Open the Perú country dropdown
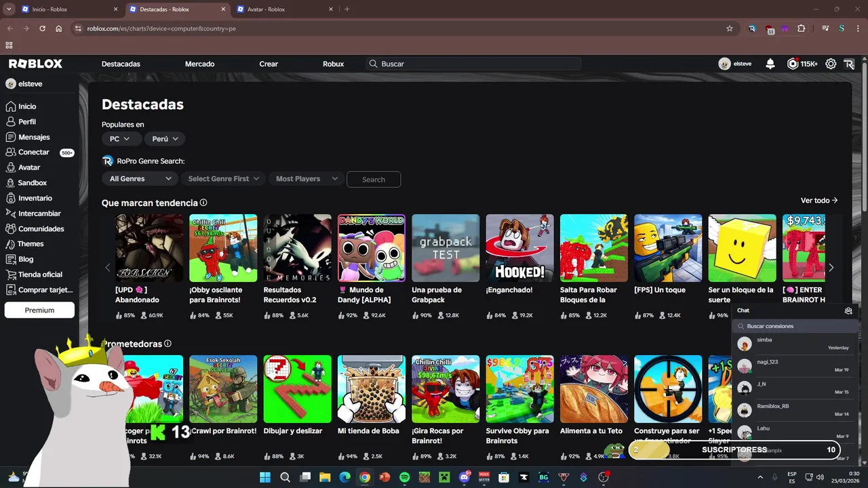The width and height of the screenshot is (868, 488). tap(165, 139)
